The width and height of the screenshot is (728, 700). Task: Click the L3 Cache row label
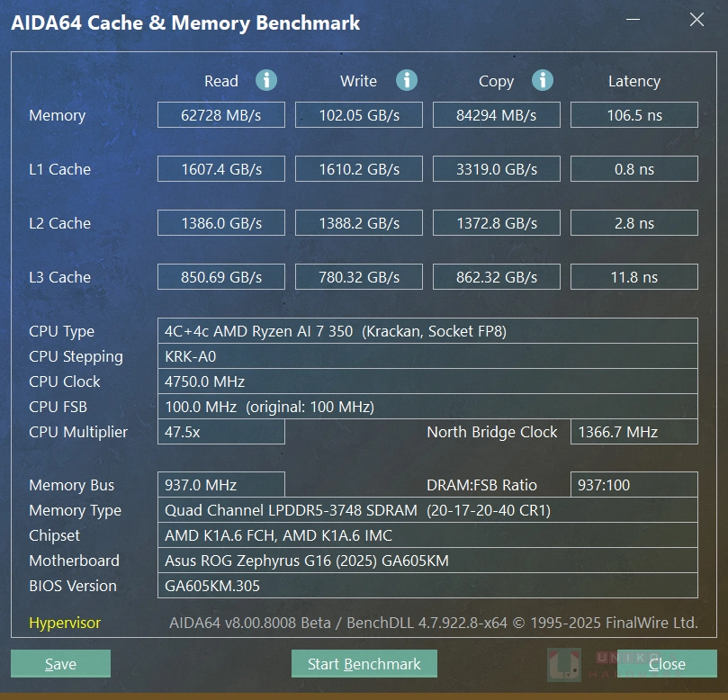60,276
